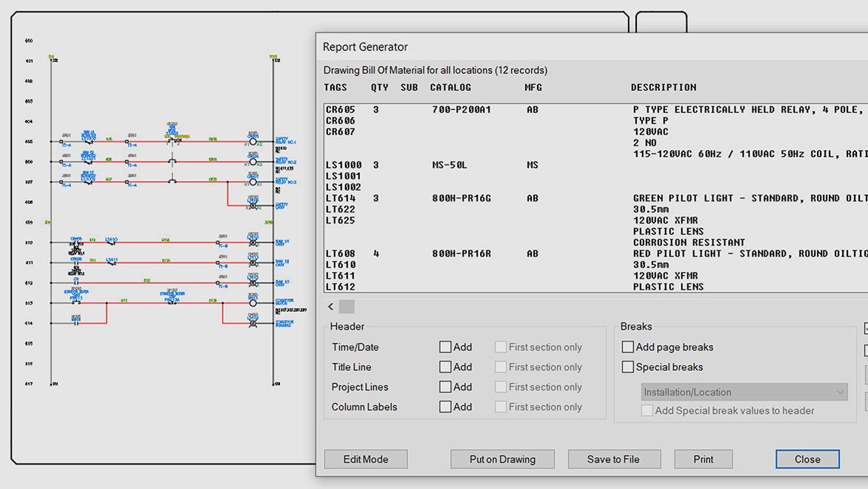868x489 pixels.
Task: Print the bill of material report
Action: (704, 459)
